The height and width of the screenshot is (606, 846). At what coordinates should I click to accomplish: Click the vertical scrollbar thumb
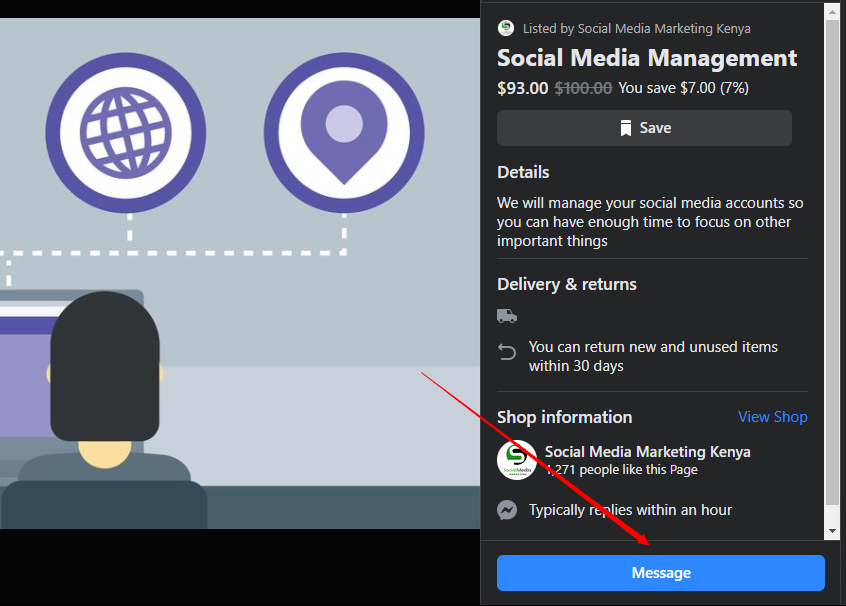tap(832, 262)
